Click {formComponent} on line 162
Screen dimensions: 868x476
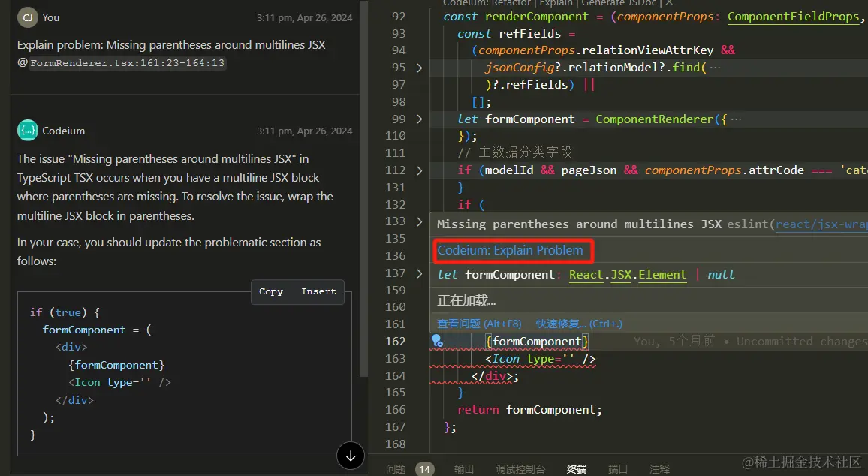[x=537, y=342]
